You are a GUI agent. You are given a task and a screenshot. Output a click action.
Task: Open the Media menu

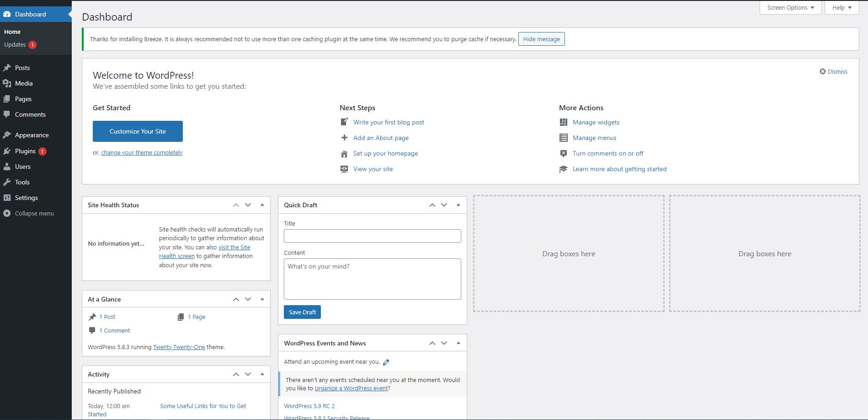coord(36,83)
